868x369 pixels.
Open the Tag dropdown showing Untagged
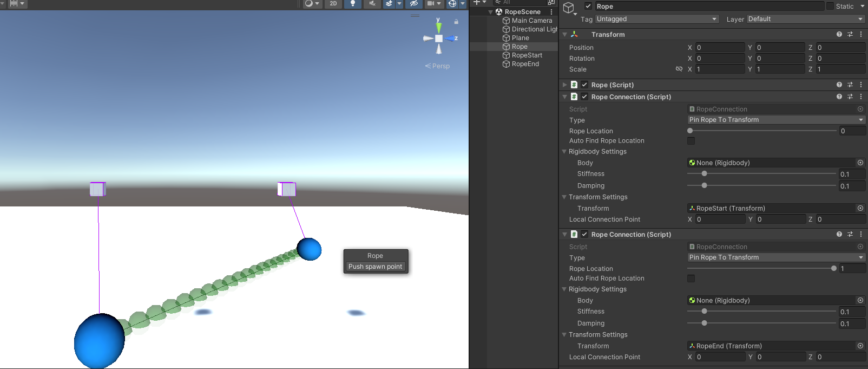tap(657, 19)
